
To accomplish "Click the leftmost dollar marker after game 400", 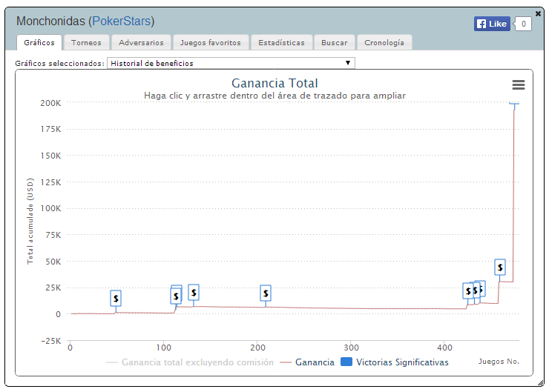I will tap(468, 290).
